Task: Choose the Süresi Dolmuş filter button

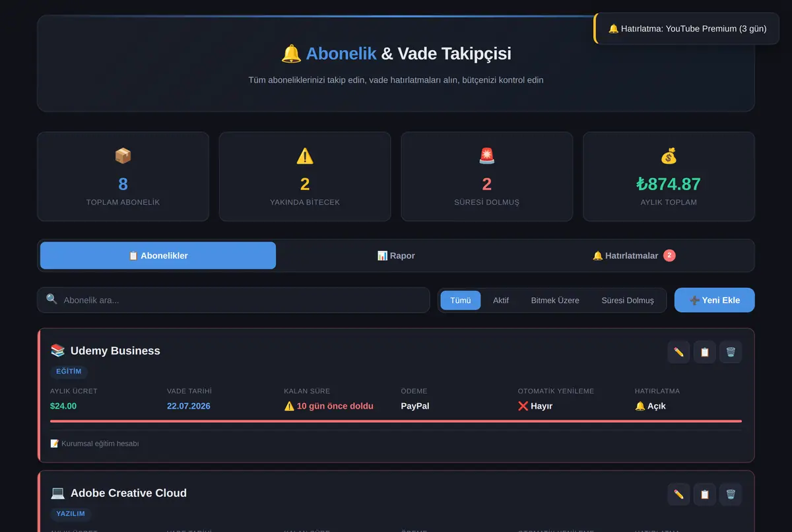Action: [628, 300]
